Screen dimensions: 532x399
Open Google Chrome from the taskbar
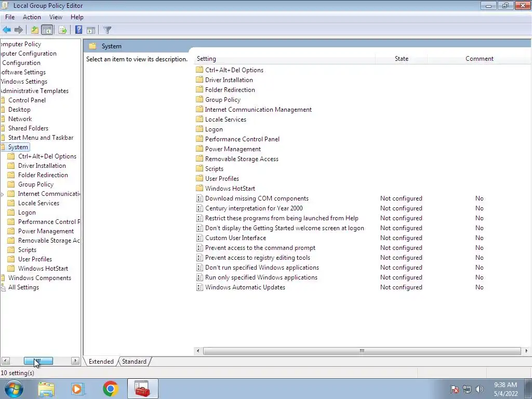(x=110, y=389)
